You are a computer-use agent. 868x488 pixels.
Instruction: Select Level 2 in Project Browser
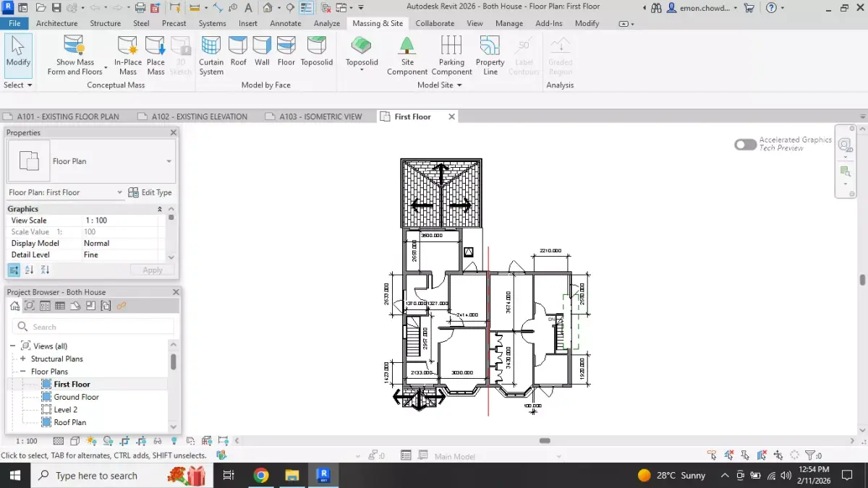(x=65, y=409)
